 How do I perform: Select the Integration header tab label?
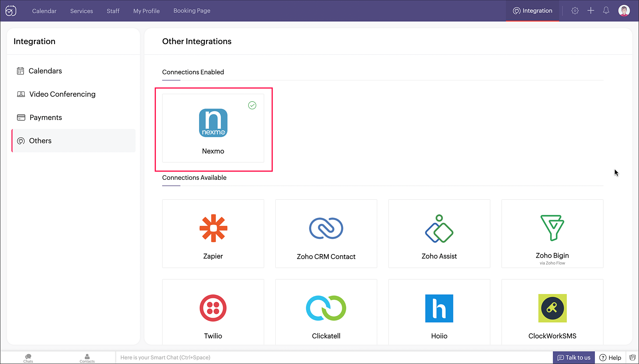(537, 11)
